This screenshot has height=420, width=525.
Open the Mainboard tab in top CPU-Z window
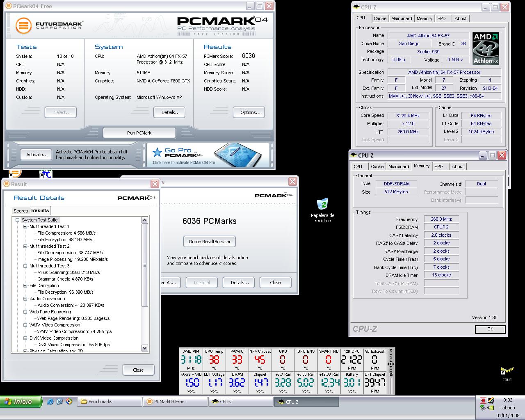[402, 18]
